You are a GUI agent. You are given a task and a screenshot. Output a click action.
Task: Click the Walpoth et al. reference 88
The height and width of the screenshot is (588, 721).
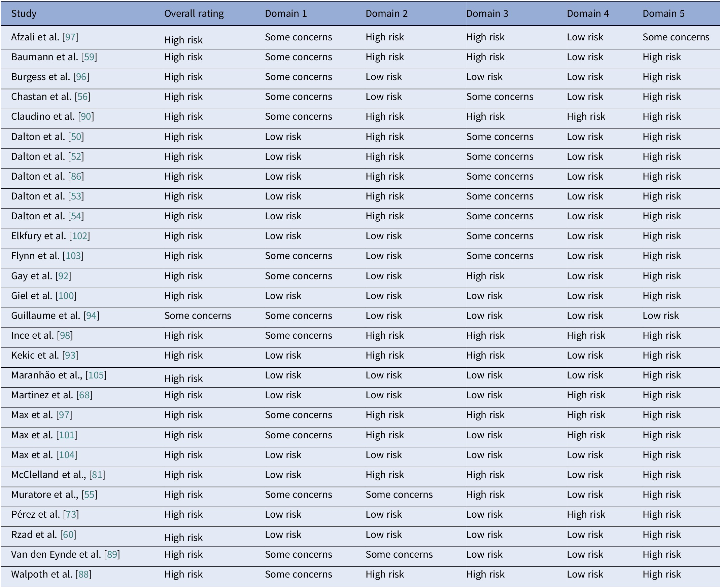83,575
